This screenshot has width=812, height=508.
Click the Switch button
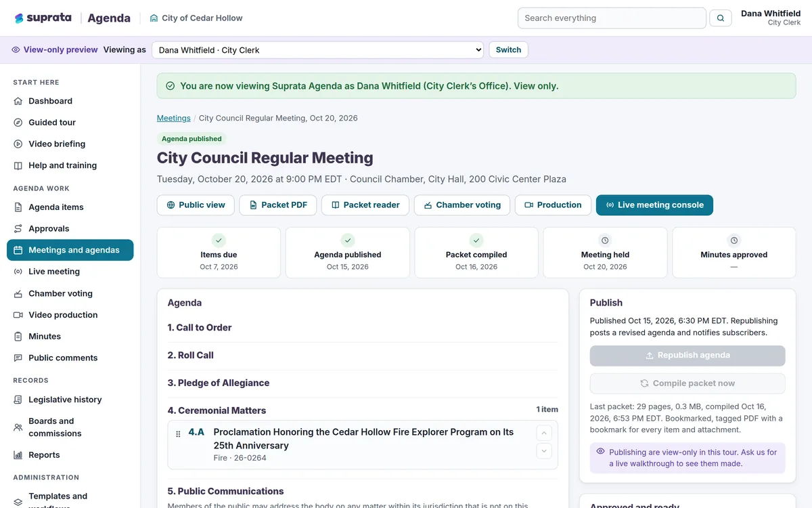[x=508, y=50]
